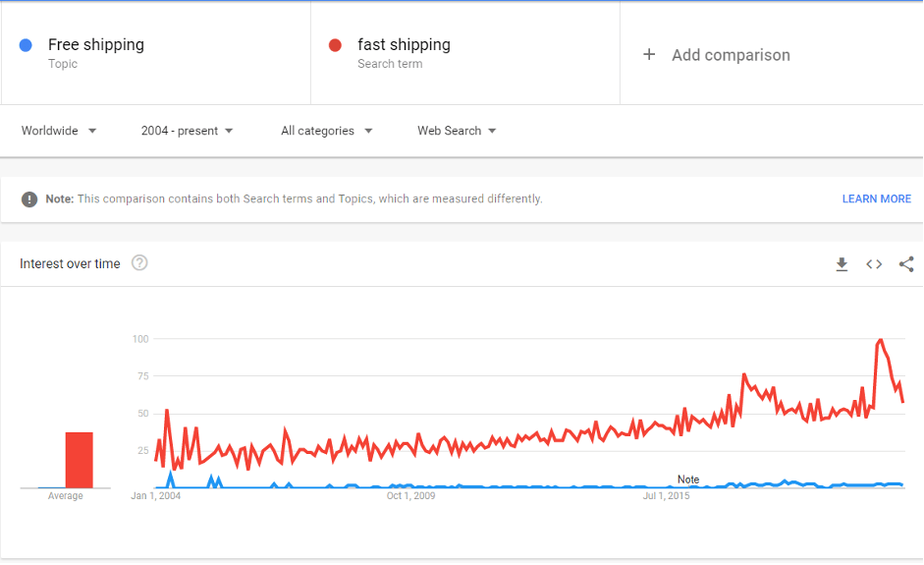This screenshot has height=565, width=924.
Task: Open the All categories dropdown
Action: (x=326, y=131)
